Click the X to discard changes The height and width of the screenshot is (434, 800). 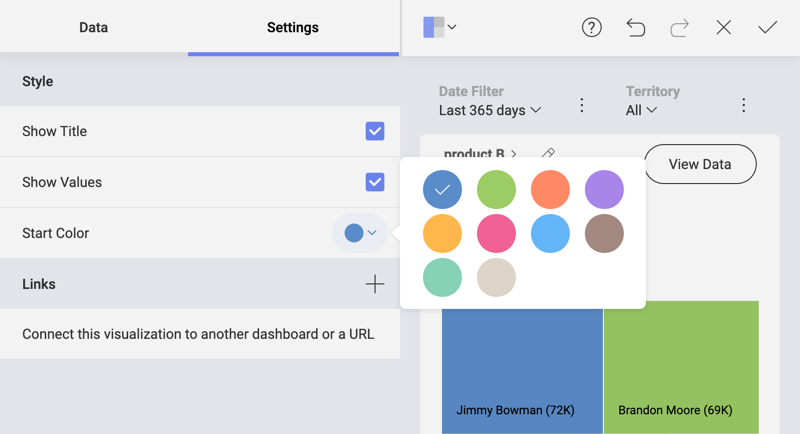[724, 28]
